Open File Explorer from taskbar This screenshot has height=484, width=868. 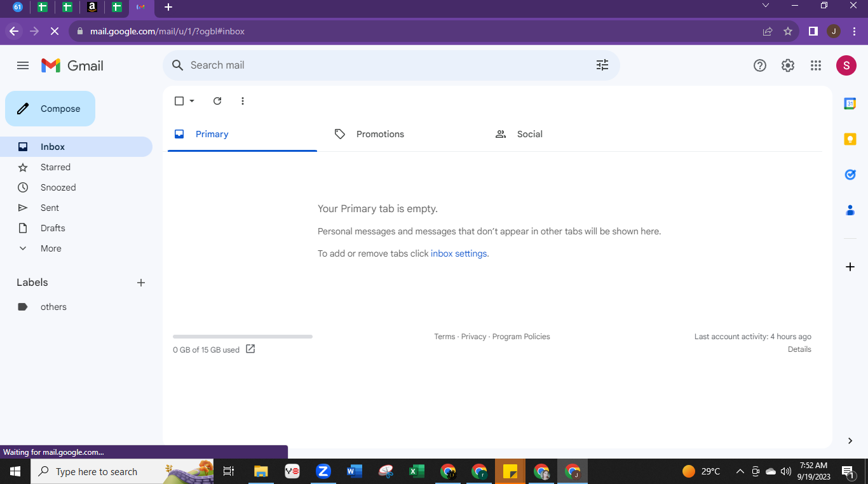[261, 471]
